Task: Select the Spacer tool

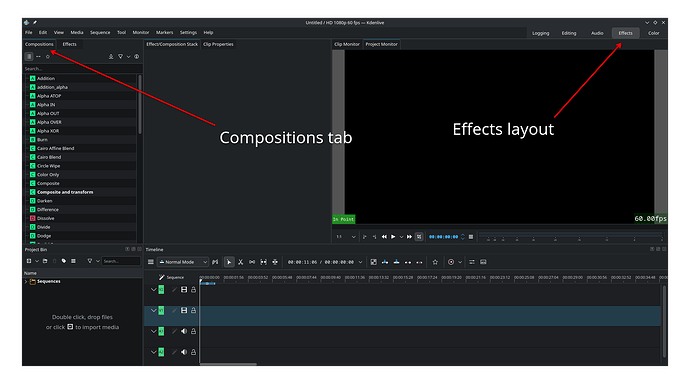Action: tap(252, 262)
